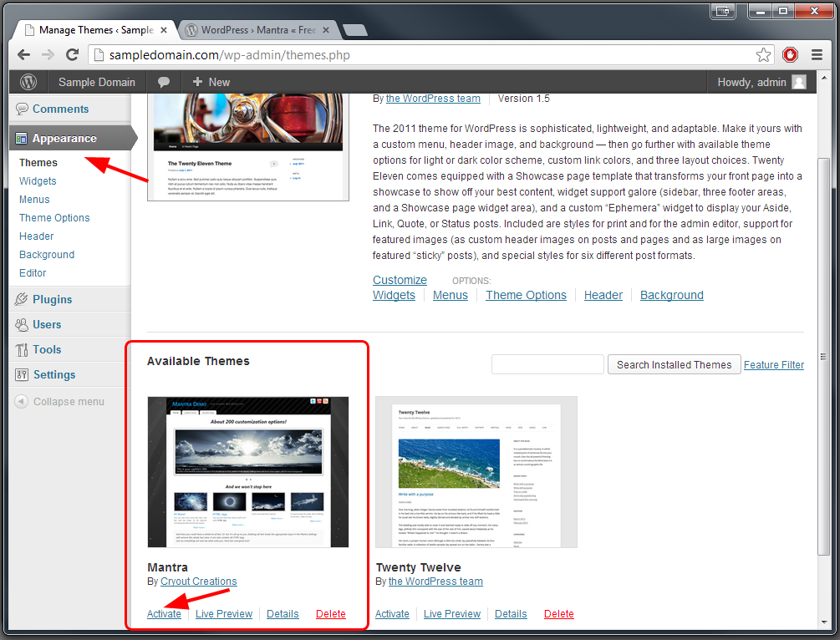This screenshot has width=840, height=640.
Task: Close the Manage Themes browser tab
Action: coord(164,30)
